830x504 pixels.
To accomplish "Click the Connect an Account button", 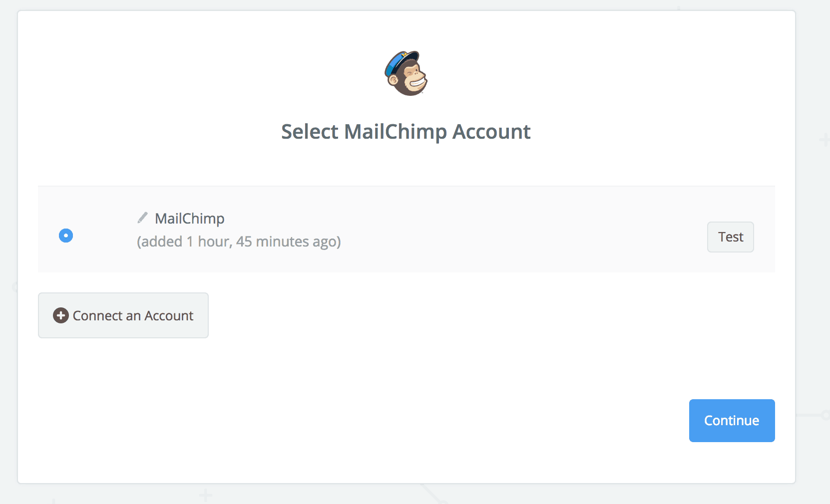I will click(x=123, y=315).
